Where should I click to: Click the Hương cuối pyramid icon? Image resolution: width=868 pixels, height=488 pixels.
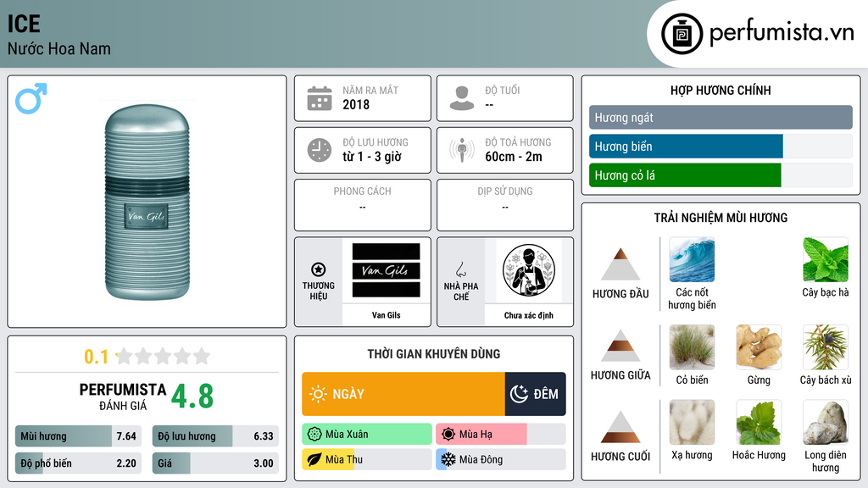pos(620,427)
